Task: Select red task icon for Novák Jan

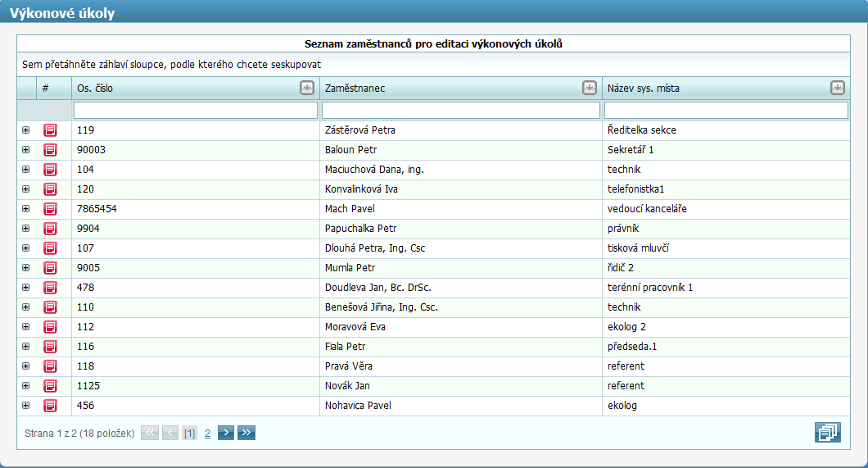Action: coord(50,386)
